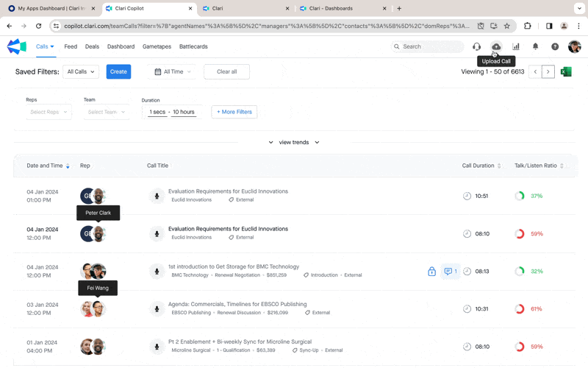Click rep avatars on Microline Surgical call
Image resolution: width=588 pixels, height=368 pixels.
(93, 347)
